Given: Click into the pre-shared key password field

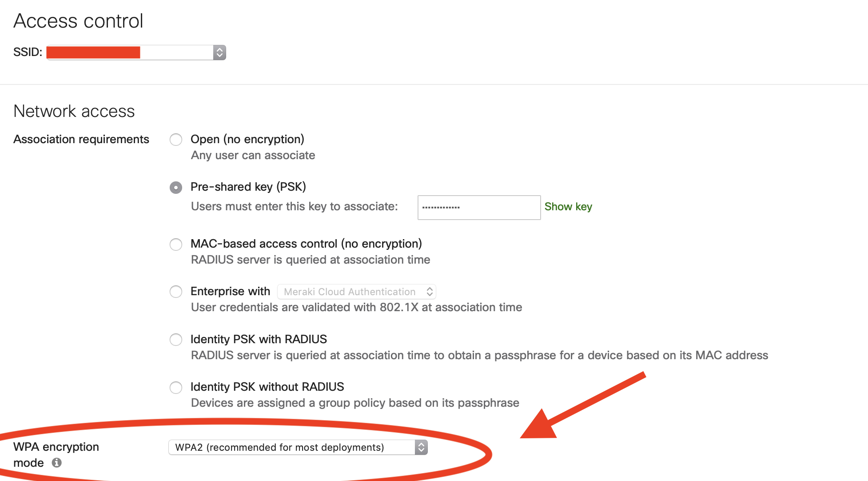Looking at the screenshot, I should [479, 208].
